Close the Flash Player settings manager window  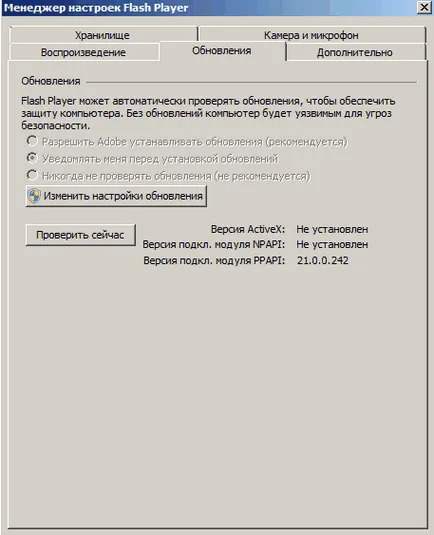pyautogui.click(x=424, y=7)
